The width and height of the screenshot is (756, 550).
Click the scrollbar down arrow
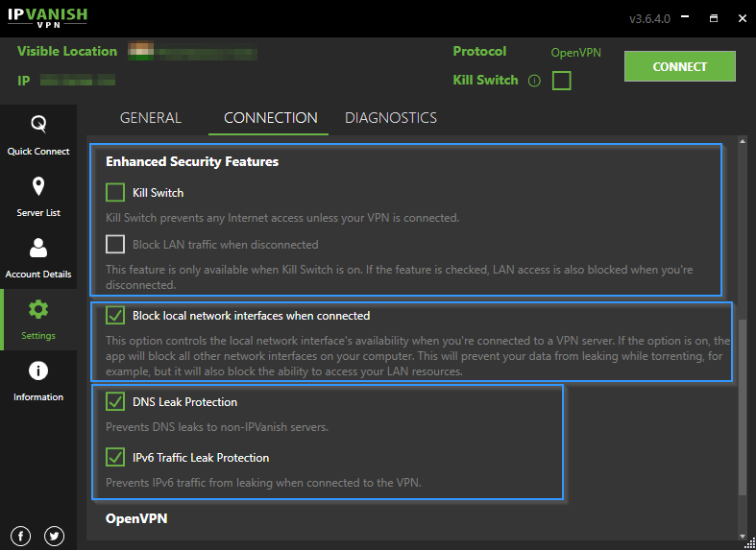tap(743, 536)
